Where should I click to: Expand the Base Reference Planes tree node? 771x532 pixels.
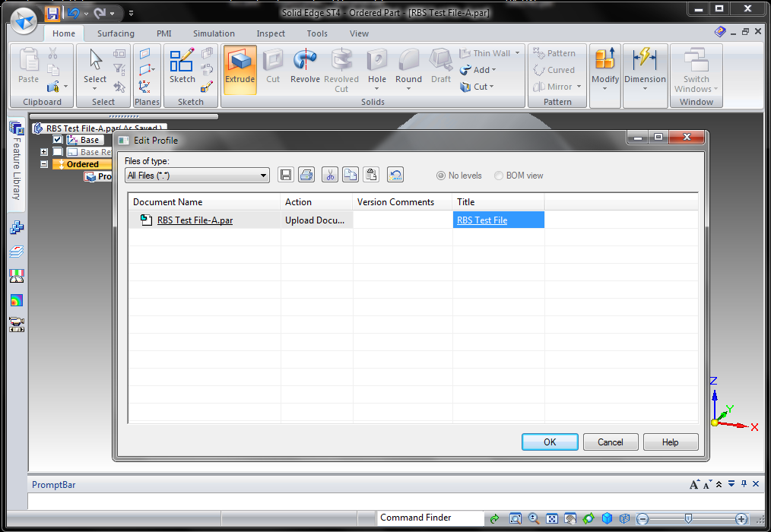[x=44, y=152]
